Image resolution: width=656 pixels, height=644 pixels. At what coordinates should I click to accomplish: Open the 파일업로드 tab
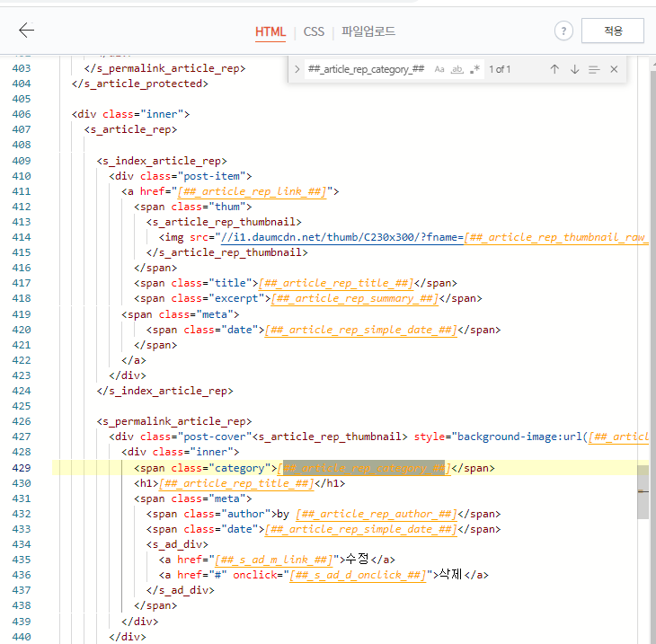coord(368,31)
